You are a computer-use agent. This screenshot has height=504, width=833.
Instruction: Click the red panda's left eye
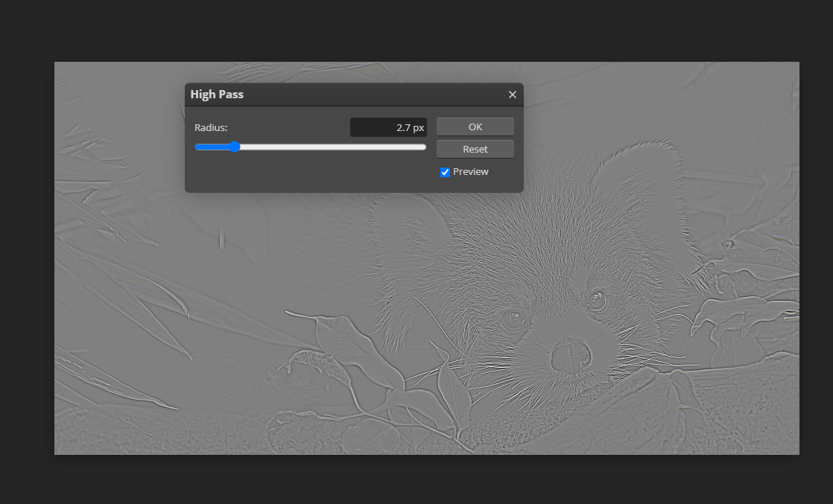[x=513, y=320]
